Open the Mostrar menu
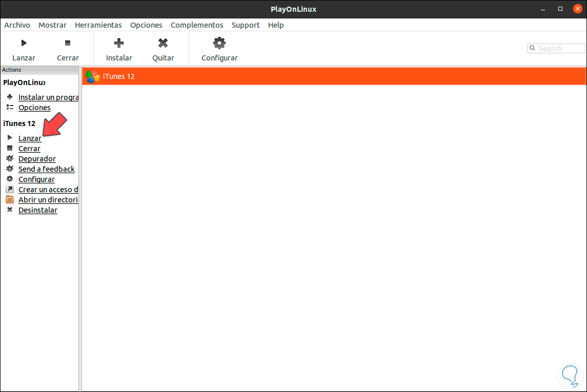The width and height of the screenshot is (587, 392). click(x=52, y=25)
